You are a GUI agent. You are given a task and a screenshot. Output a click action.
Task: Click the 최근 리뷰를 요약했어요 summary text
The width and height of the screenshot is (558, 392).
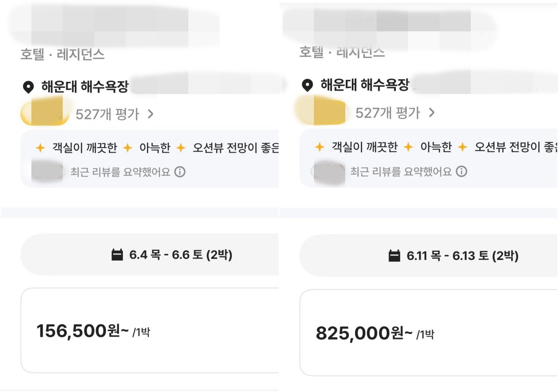point(119,172)
